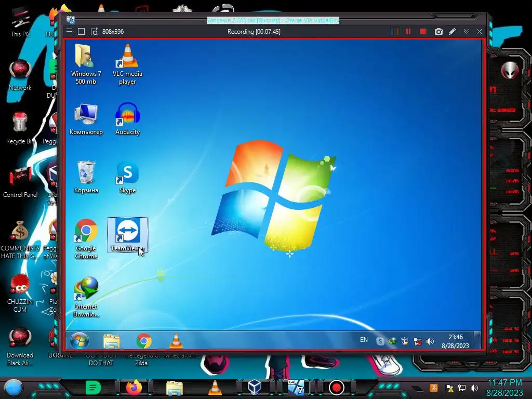
Task: Open the Windows 7 500 mb folder icon
Action: click(86, 64)
